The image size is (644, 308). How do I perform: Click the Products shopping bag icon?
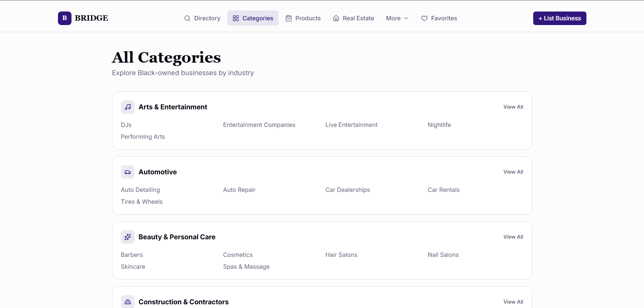(289, 18)
